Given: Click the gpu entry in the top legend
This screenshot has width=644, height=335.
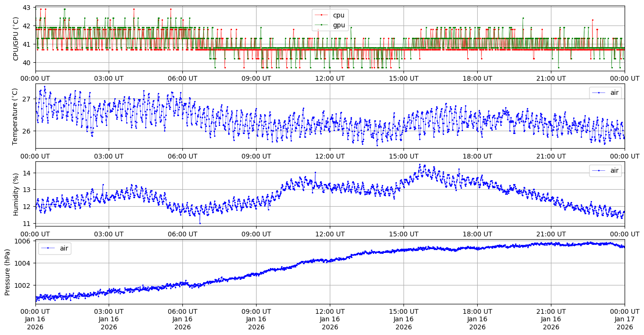Looking at the screenshot, I should coord(338,25).
